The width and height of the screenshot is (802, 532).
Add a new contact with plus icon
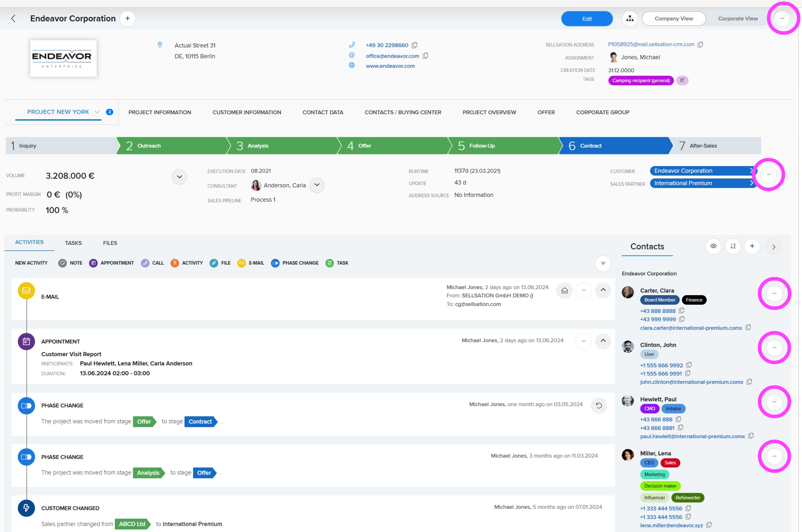click(752, 246)
